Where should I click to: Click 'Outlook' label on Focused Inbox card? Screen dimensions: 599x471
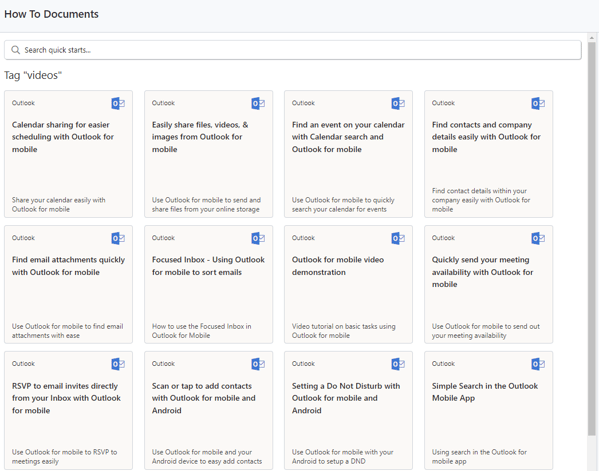coord(164,238)
